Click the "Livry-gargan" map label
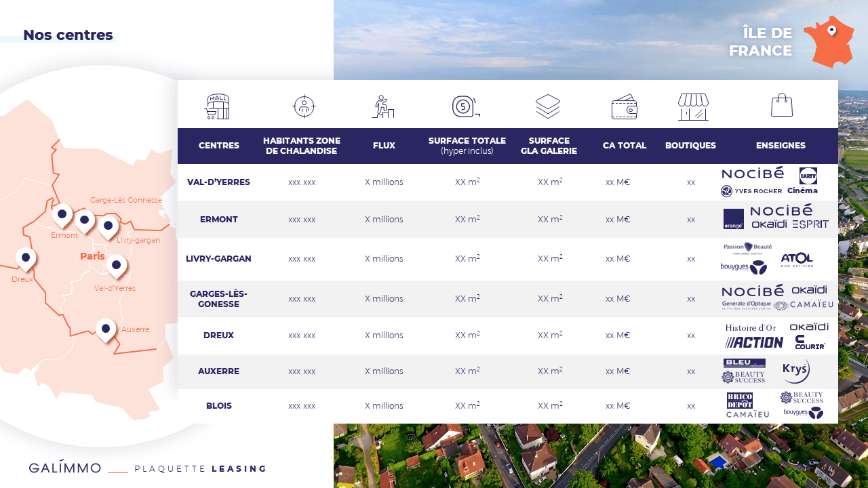Image resolution: width=868 pixels, height=488 pixels. click(138, 240)
